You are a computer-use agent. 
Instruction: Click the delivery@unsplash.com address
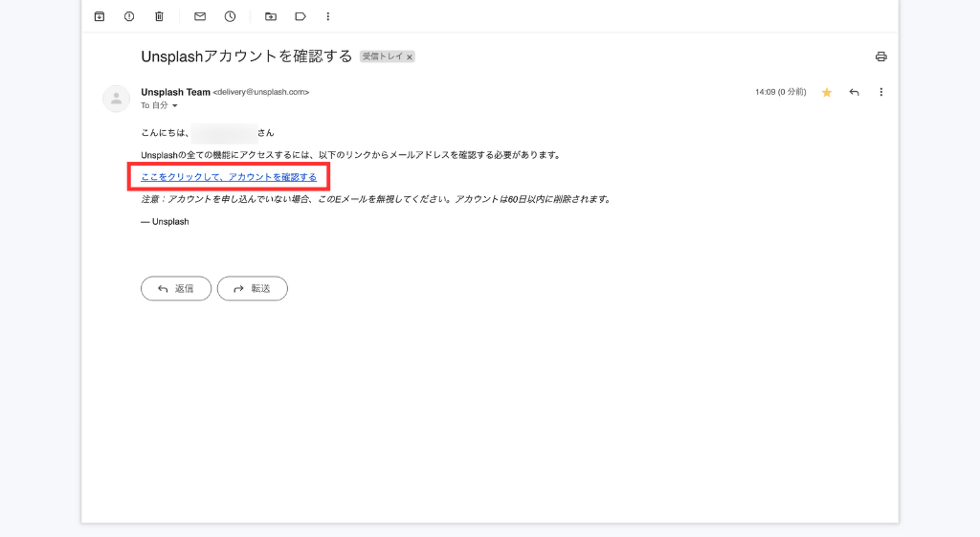[261, 92]
